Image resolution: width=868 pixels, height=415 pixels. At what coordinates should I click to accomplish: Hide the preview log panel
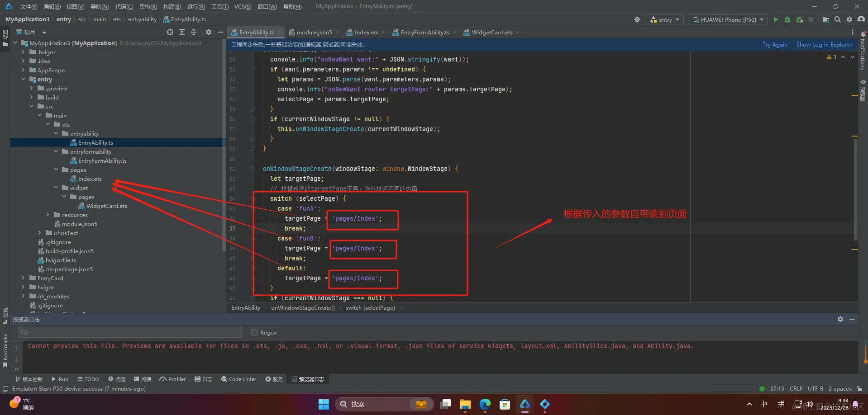[x=852, y=319]
